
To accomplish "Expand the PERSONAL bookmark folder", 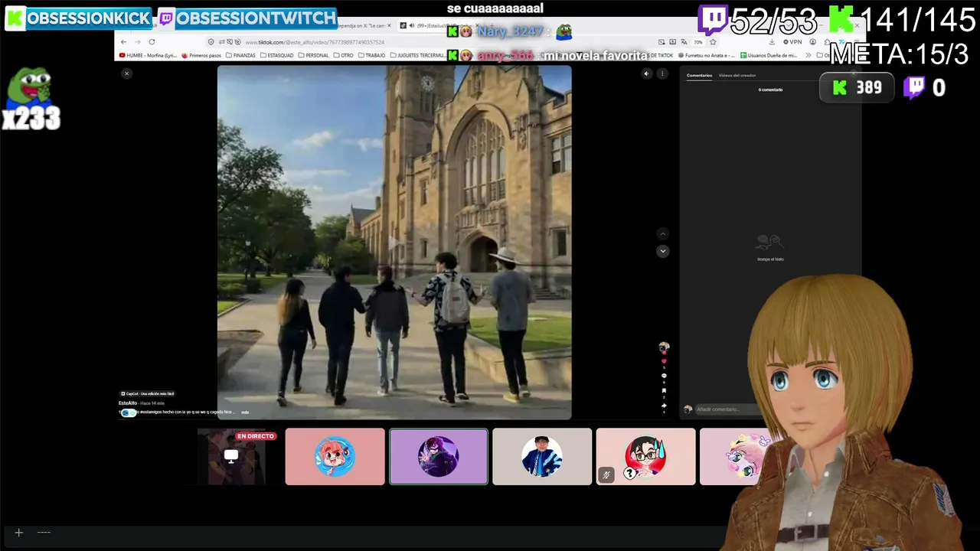I will 313,55.
